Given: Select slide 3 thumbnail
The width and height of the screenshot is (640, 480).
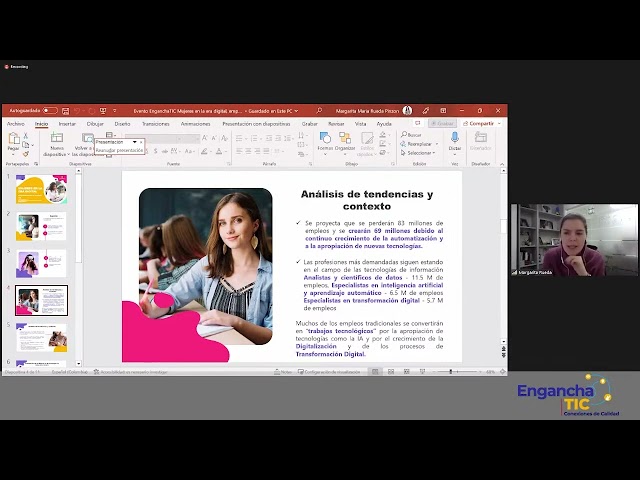Looking at the screenshot, I should tap(42, 263).
